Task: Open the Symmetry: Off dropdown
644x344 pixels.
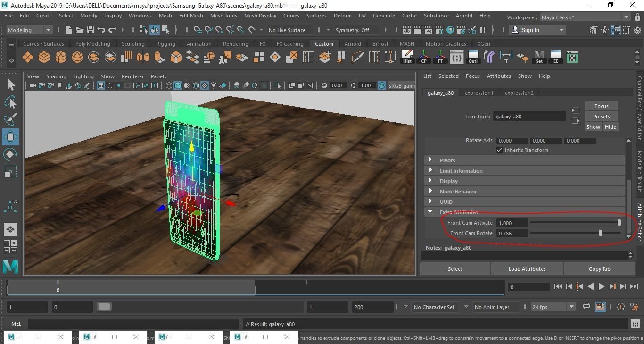Action: (356, 30)
